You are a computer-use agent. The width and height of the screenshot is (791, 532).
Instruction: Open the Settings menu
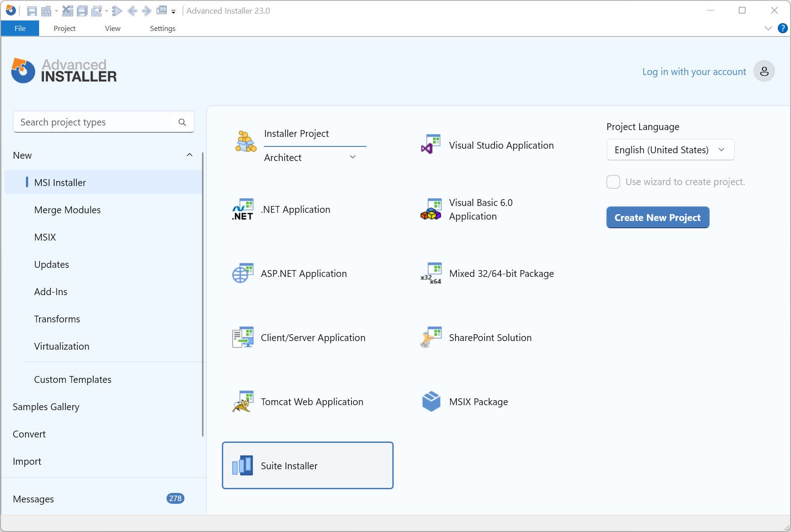(x=163, y=28)
